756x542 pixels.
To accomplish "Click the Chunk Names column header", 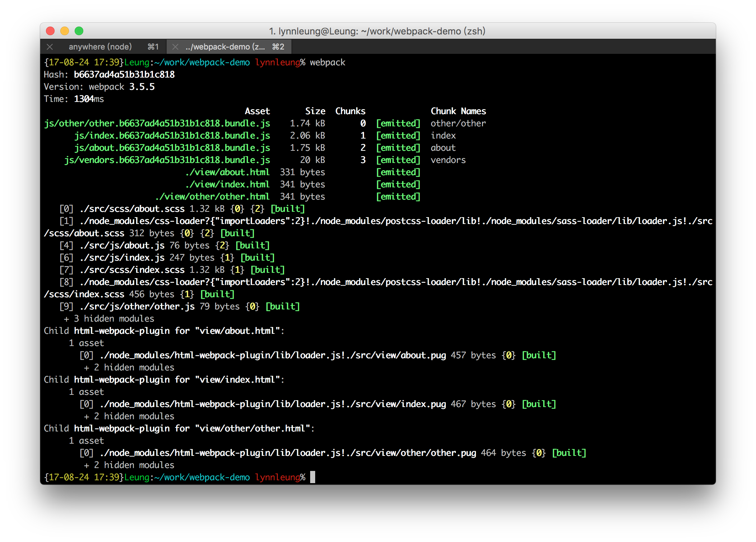I will click(x=458, y=111).
